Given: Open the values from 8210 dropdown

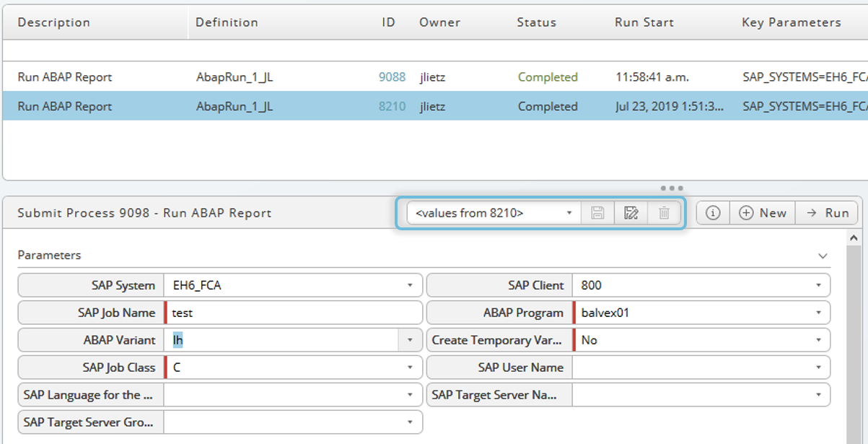Looking at the screenshot, I should coord(494,213).
